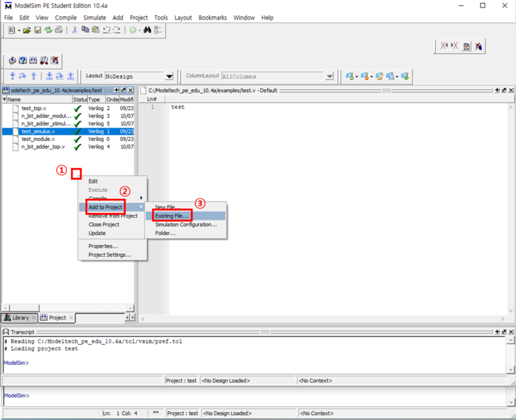Click the Paste clipboard icon
Screen dimensions: 516x420
[96, 30]
